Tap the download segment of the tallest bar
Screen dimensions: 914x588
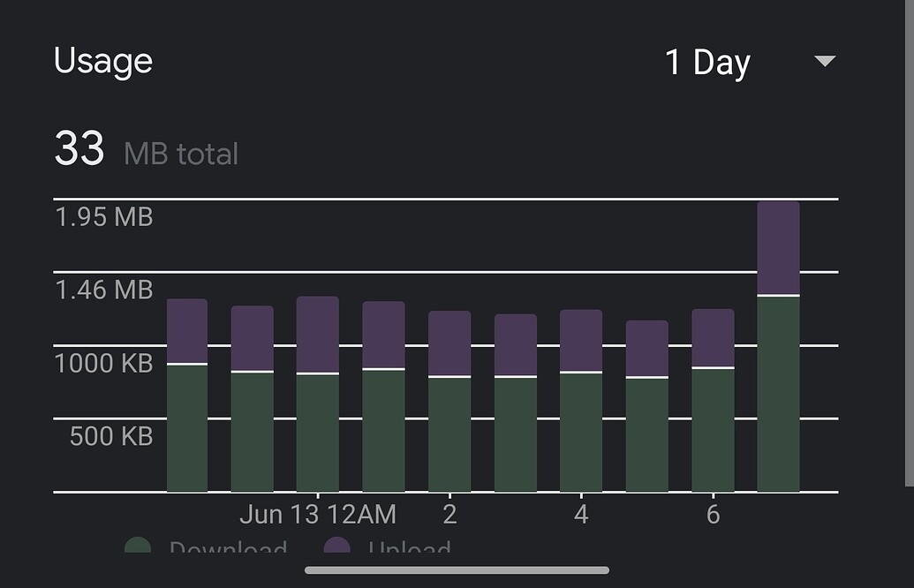[x=778, y=394]
